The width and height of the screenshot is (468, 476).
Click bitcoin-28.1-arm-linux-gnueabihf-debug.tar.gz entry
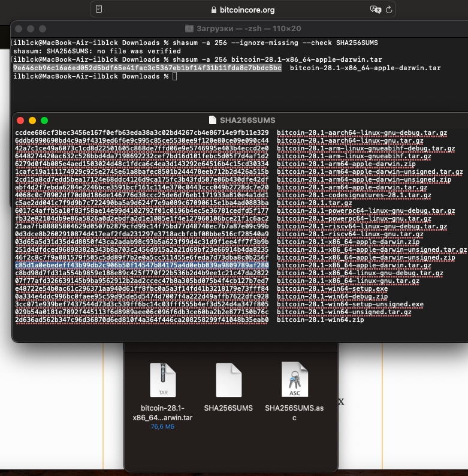click(x=366, y=148)
